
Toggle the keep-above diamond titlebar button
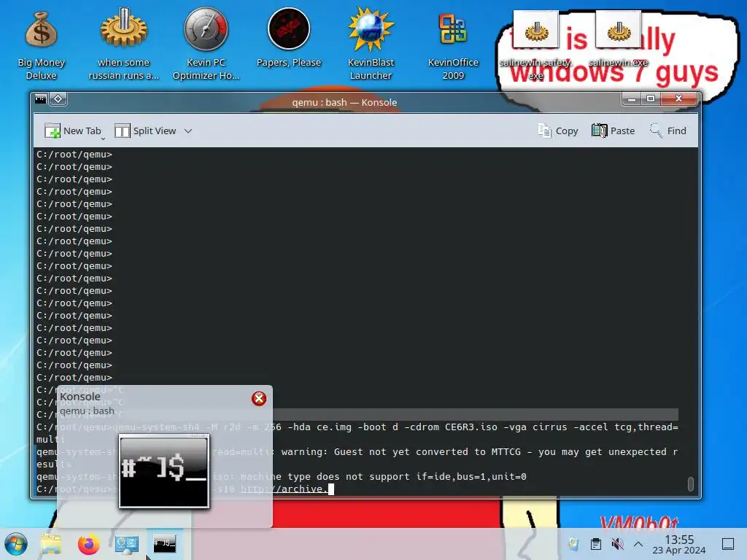58,99
